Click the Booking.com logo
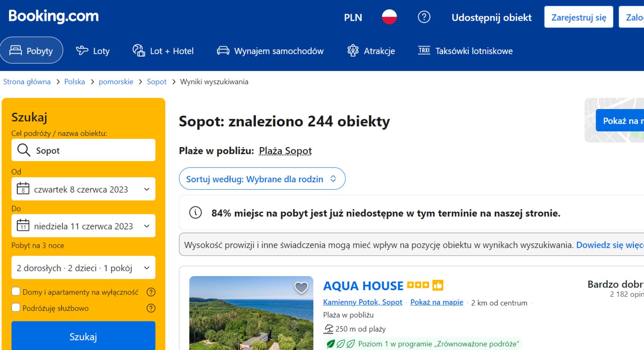This screenshot has width=644, height=350. [x=54, y=16]
